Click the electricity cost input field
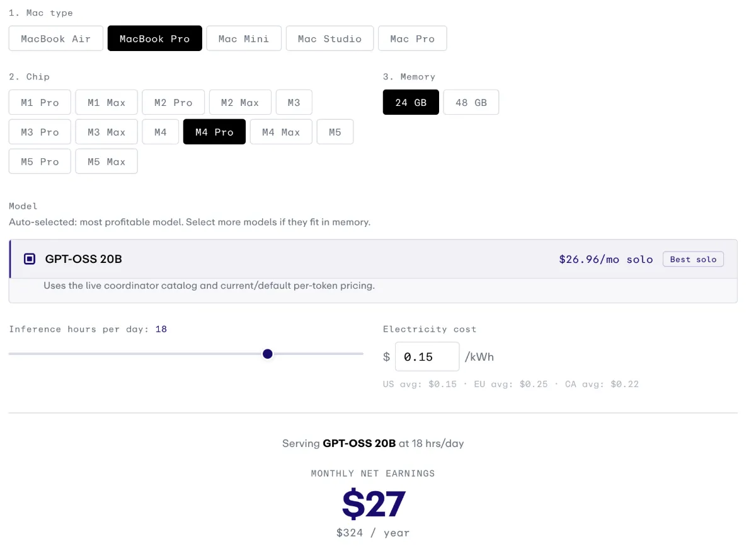Image resolution: width=756 pixels, height=546 pixels. [x=427, y=357]
